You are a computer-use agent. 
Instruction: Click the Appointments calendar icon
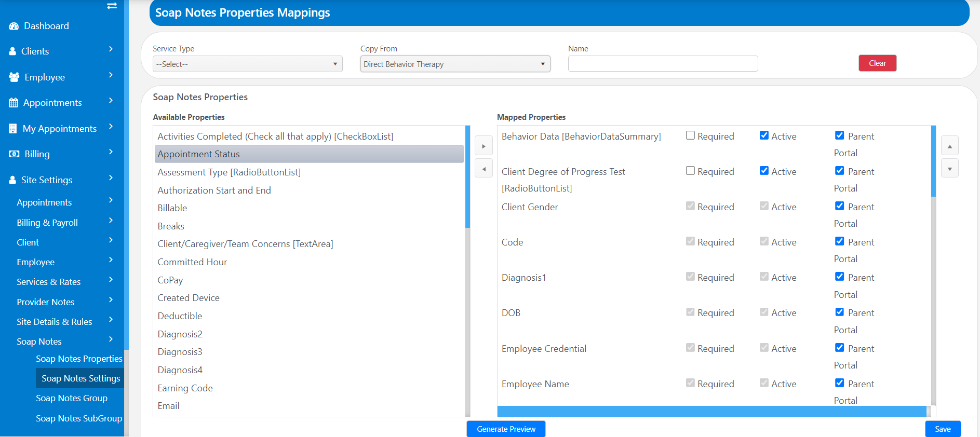coord(14,103)
